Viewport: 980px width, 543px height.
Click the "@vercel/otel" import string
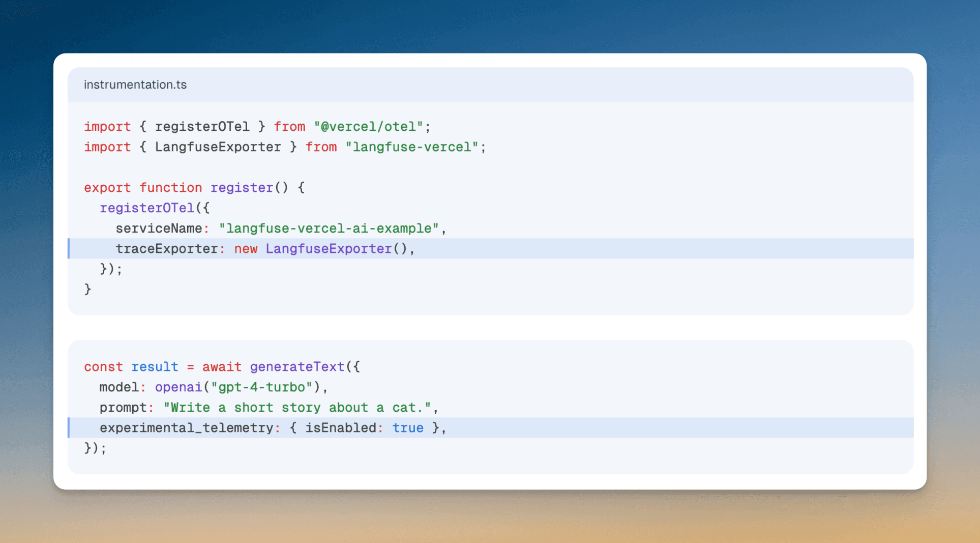pyautogui.click(x=368, y=127)
